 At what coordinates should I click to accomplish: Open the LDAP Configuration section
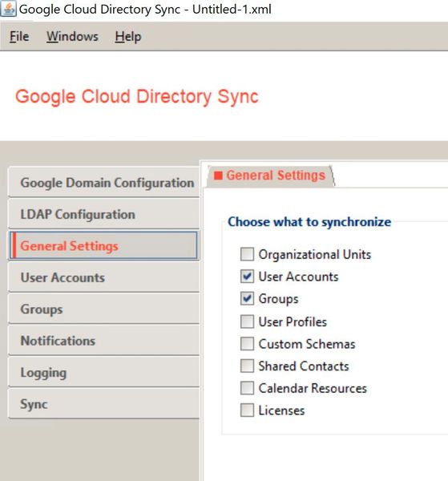coord(104,214)
